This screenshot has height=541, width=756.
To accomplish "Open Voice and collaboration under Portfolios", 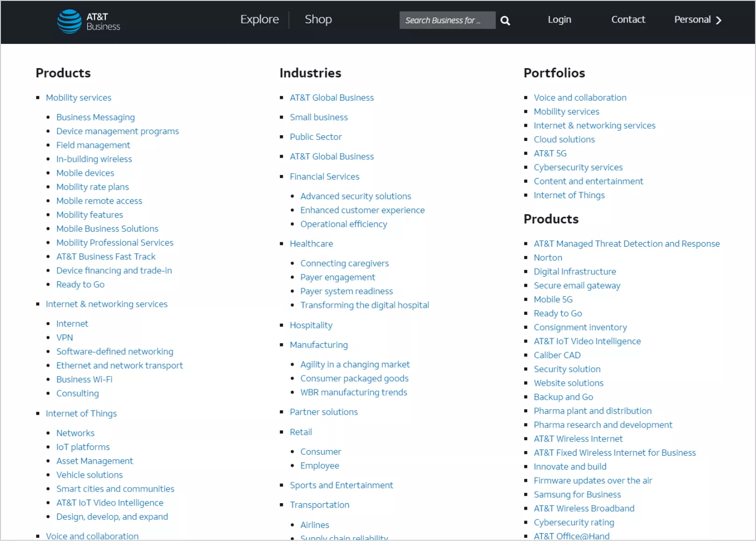I will [x=580, y=97].
